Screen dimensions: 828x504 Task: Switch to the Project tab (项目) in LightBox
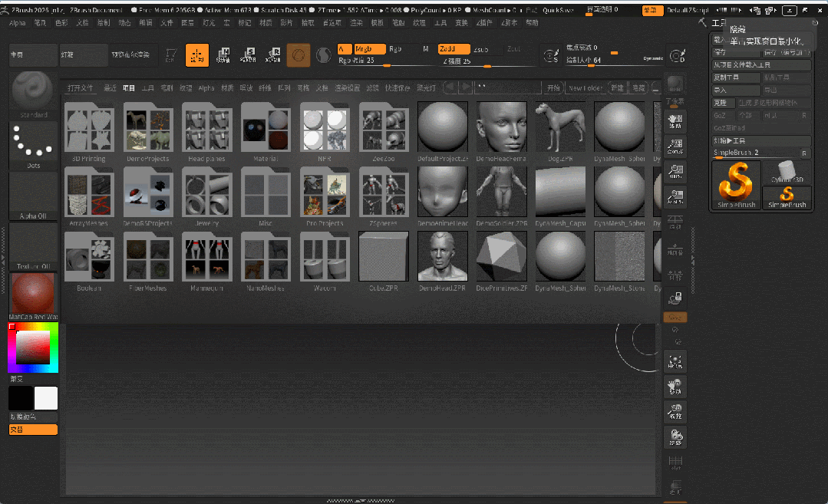coord(129,88)
